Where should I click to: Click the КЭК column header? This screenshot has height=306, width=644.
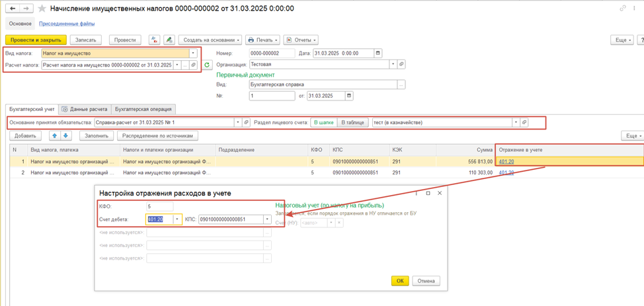click(413, 150)
